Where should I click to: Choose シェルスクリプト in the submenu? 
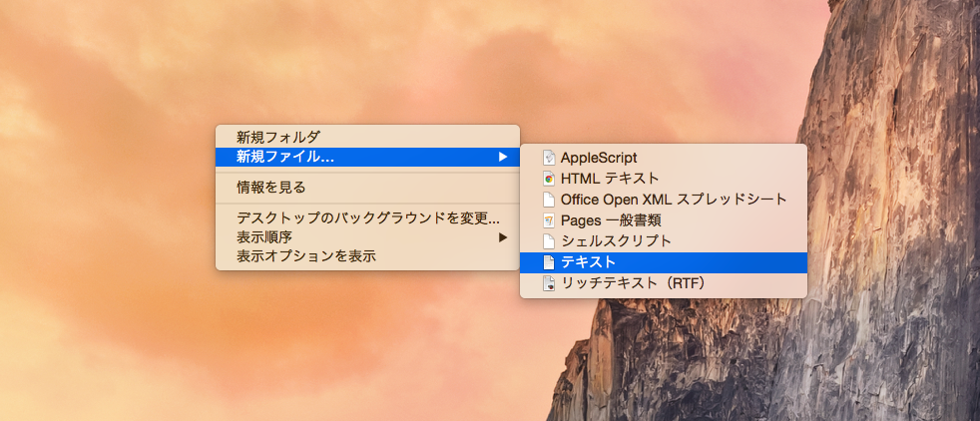664,241
